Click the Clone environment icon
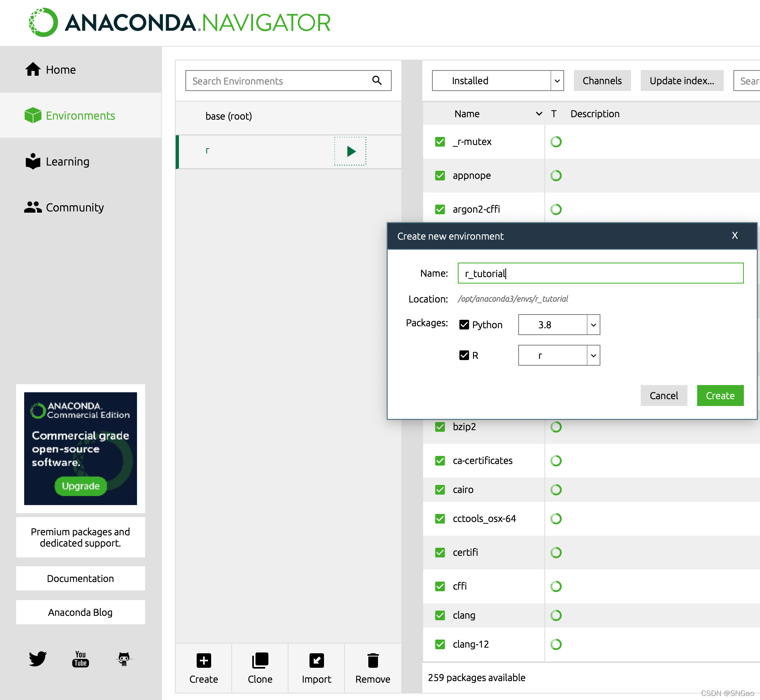Viewport: 760px width, 700px height. coord(260,661)
